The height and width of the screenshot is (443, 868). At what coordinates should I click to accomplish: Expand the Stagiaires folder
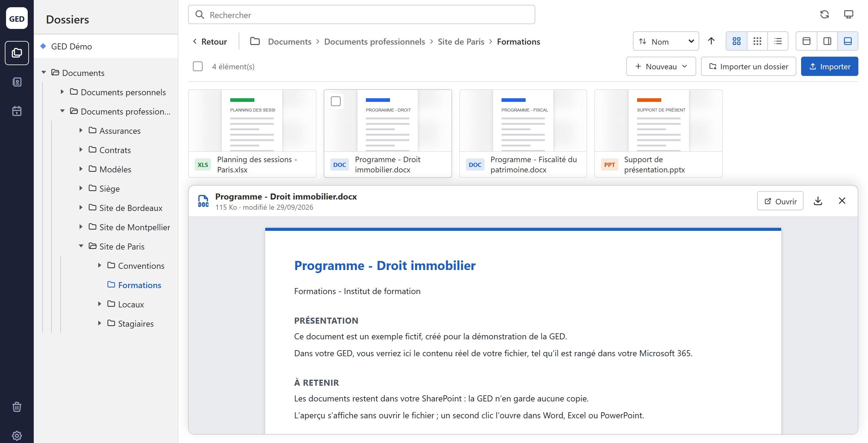100,323
